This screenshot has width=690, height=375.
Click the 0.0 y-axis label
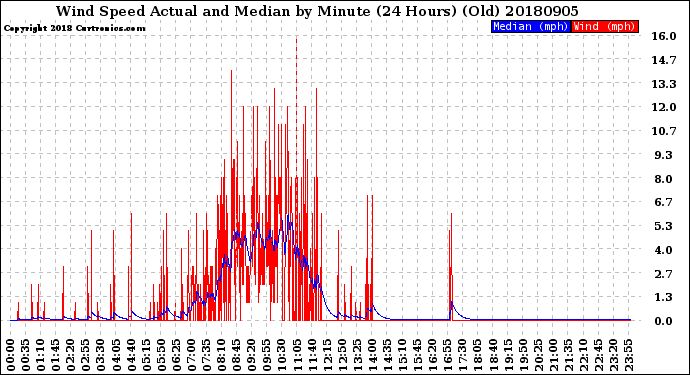664,321
